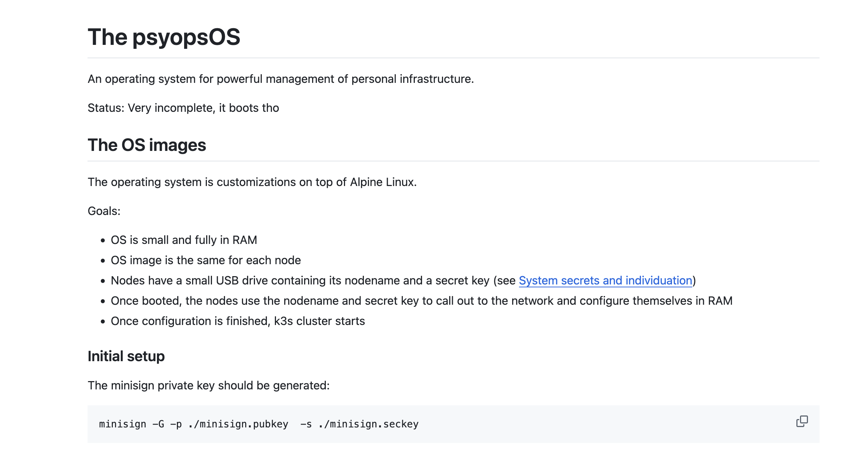Select the minisign.pubkey filename in the code
The width and height of the screenshot is (868, 456).
pos(238,424)
